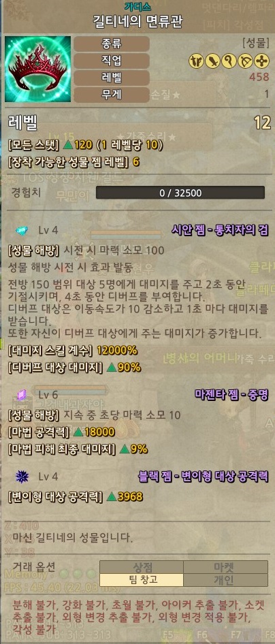Click the 시안 젬 - 통치자의 검 gem name
Screen dimensions: 275x644
coord(221,230)
